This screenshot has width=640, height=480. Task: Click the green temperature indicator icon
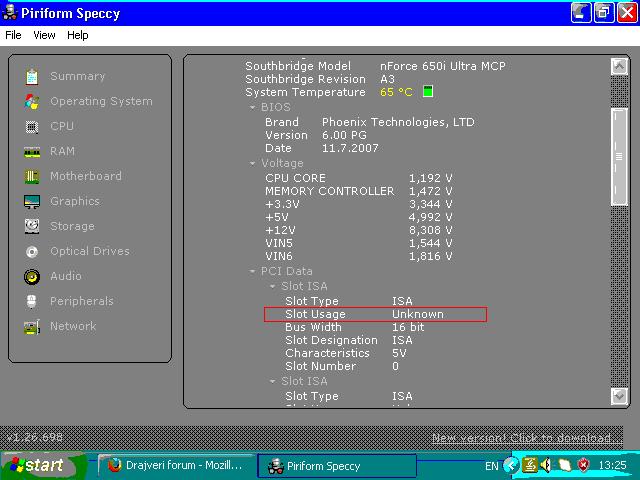point(427,91)
